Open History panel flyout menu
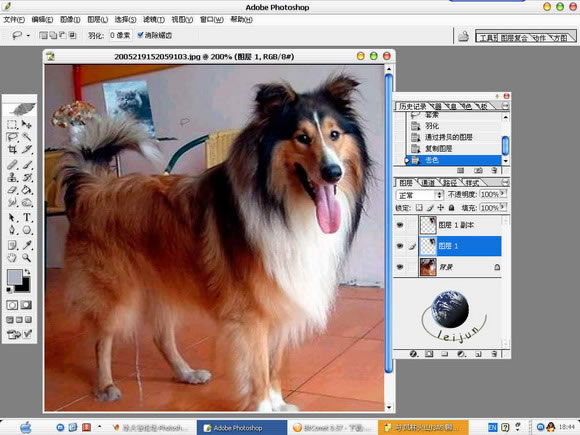The image size is (580, 435). click(505, 106)
